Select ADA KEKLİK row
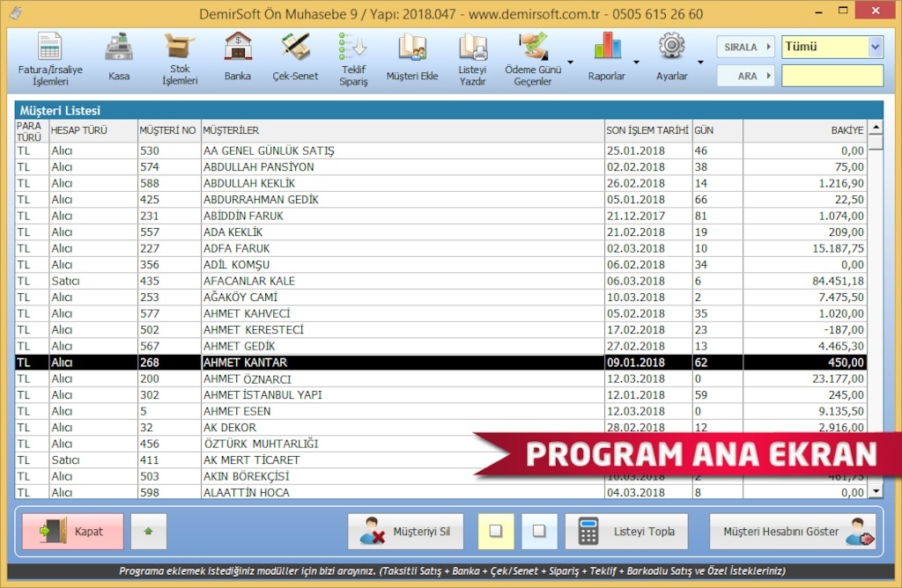The height and width of the screenshot is (588, 902). pos(440,232)
